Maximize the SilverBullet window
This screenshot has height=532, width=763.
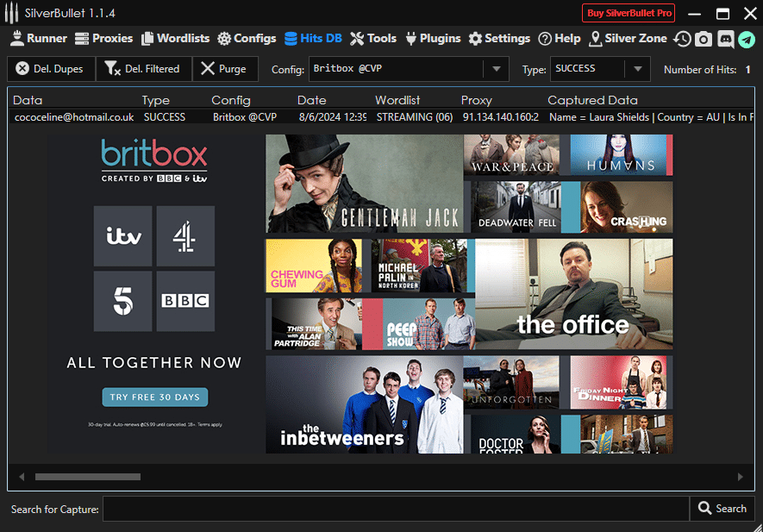click(722, 14)
